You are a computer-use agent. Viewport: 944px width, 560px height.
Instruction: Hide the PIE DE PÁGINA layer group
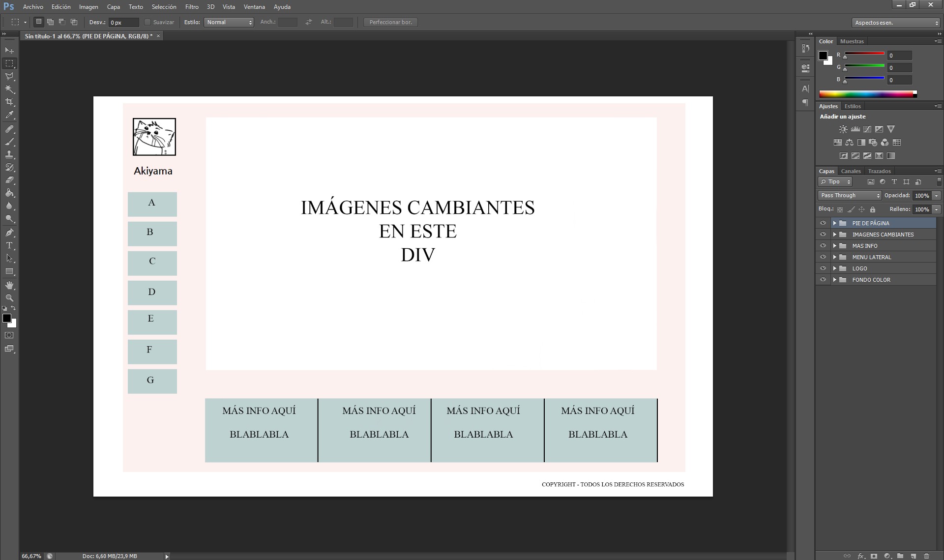pyautogui.click(x=823, y=223)
